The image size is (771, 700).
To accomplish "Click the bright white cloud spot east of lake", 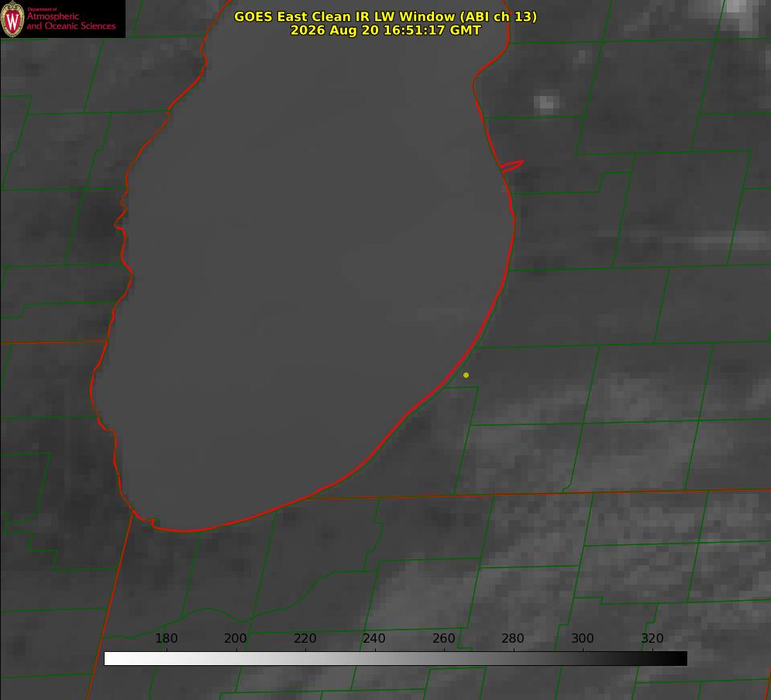I will pyautogui.click(x=546, y=103).
